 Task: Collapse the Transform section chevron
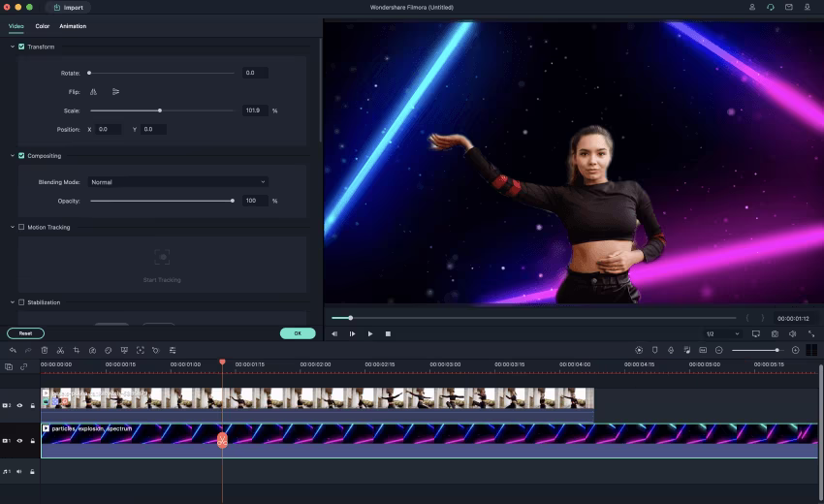click(13, 47)
